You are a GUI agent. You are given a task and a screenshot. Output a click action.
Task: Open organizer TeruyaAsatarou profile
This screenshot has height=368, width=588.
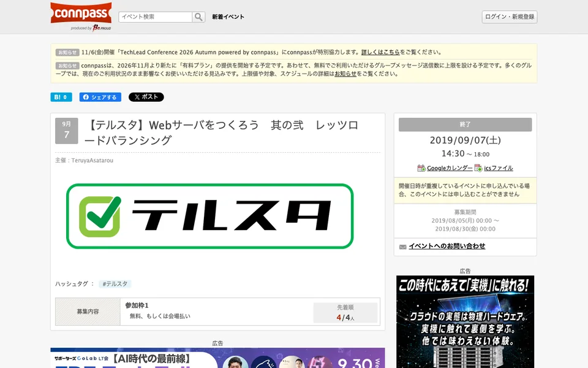92,160
